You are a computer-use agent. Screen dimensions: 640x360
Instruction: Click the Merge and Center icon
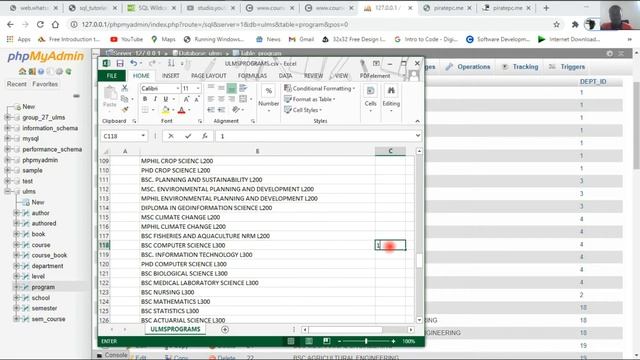(243, 99)
